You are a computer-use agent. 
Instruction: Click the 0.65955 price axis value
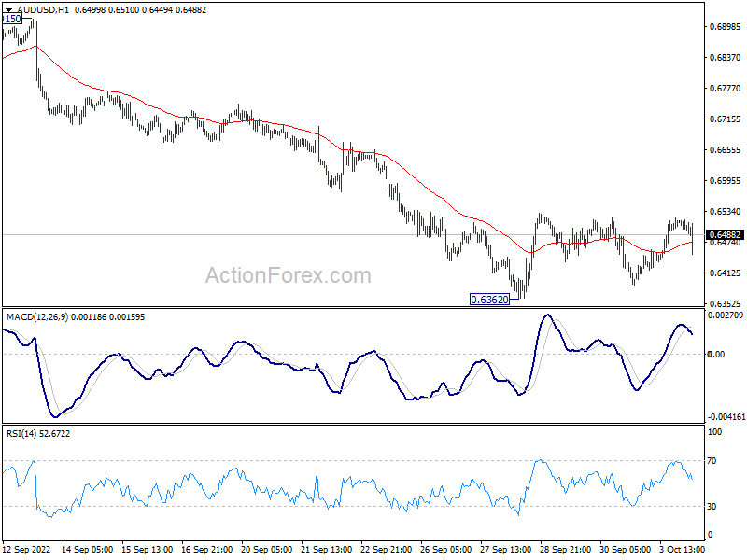tap(726, 181)
